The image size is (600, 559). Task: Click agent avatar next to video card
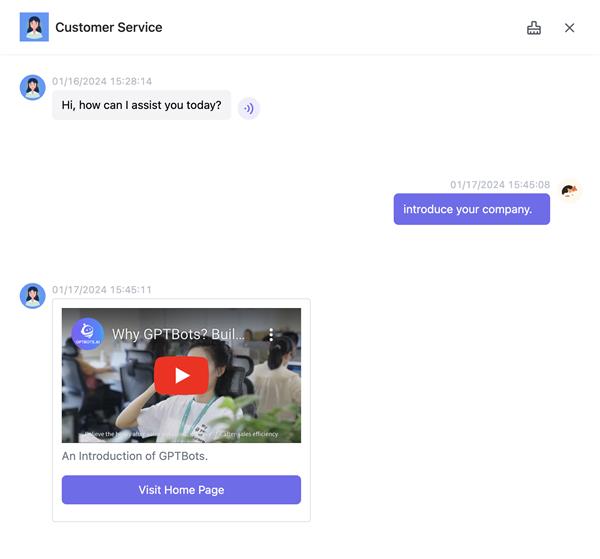33,296
